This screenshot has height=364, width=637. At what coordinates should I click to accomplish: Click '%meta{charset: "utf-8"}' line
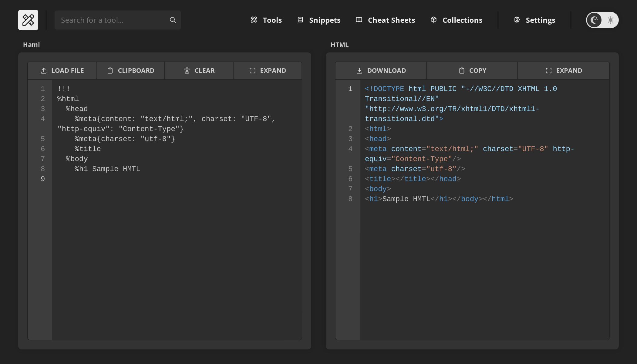(x=125, y=139)
